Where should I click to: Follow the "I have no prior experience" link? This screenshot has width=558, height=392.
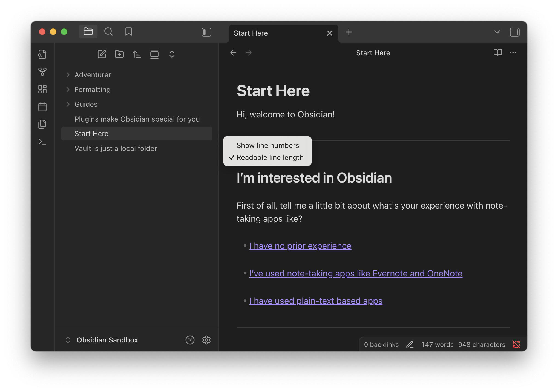click(x=300, y=246)
